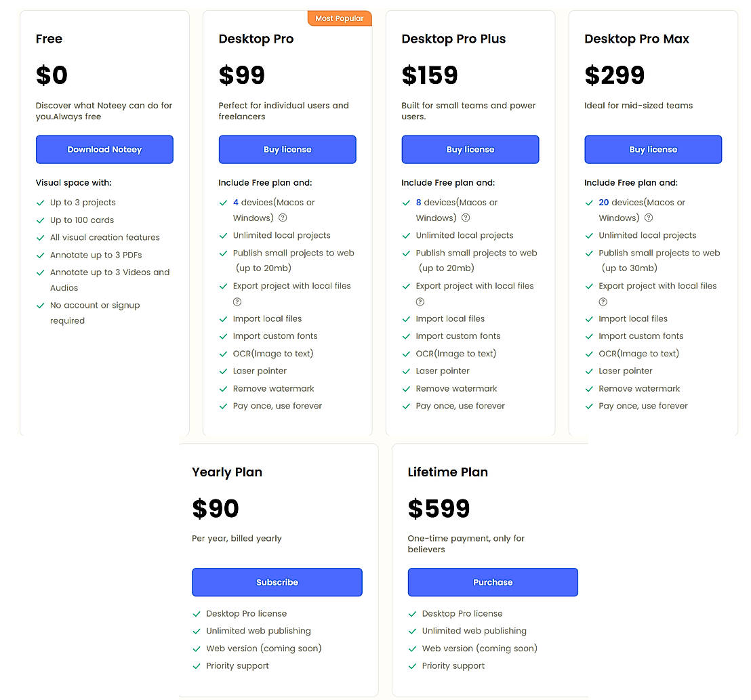Click checkmark next to Up to 3 projects
The height and width of the screenshot is (700, 751).
pyautogui.click(x=41, y=203)
